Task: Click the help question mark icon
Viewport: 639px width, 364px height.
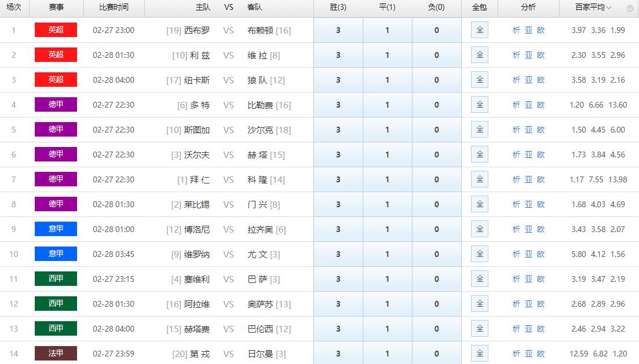Action: click(630, 8)
